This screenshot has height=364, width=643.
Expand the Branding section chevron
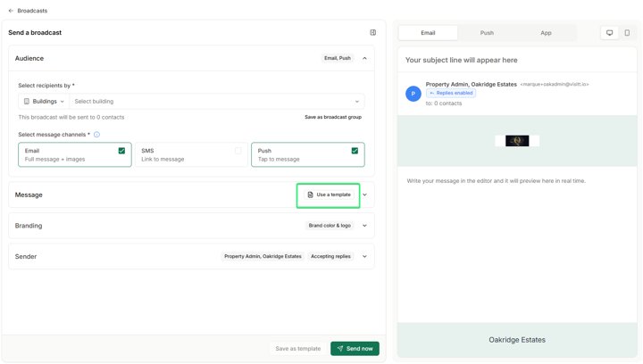pos(364,226)
